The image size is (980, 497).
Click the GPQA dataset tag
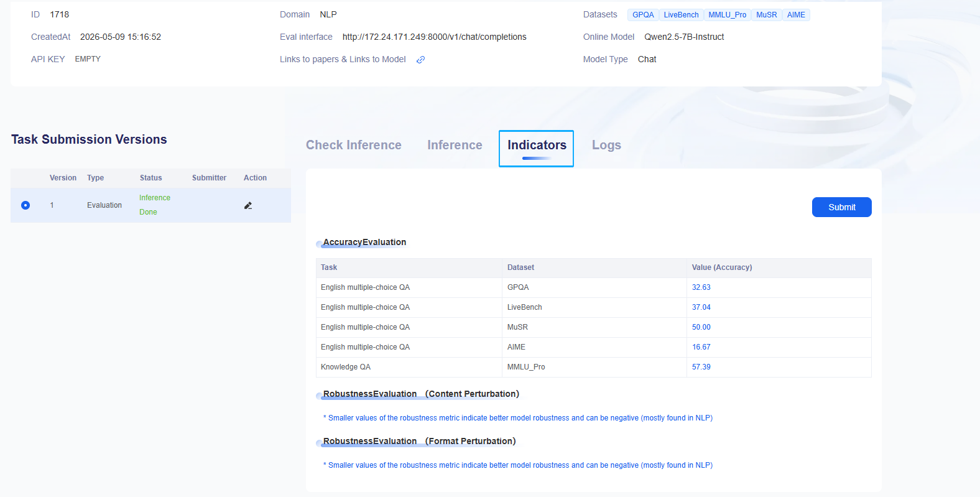[643, 15]
